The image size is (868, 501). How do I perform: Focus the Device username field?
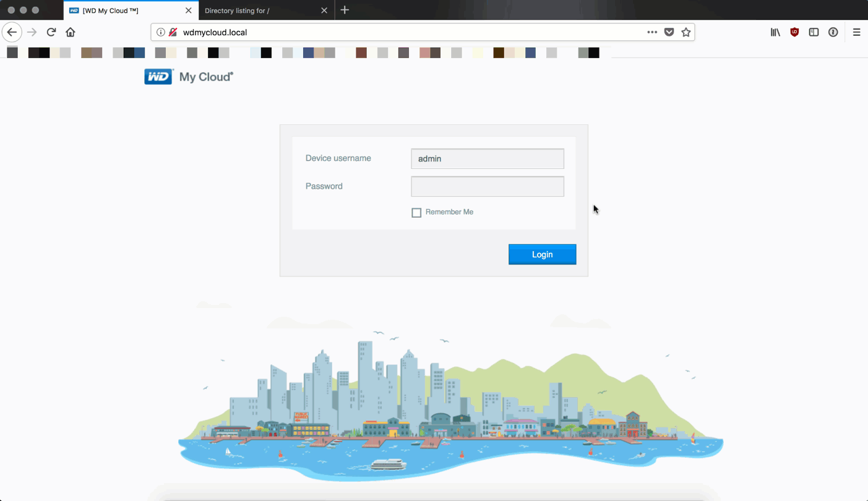coord(488,158)
